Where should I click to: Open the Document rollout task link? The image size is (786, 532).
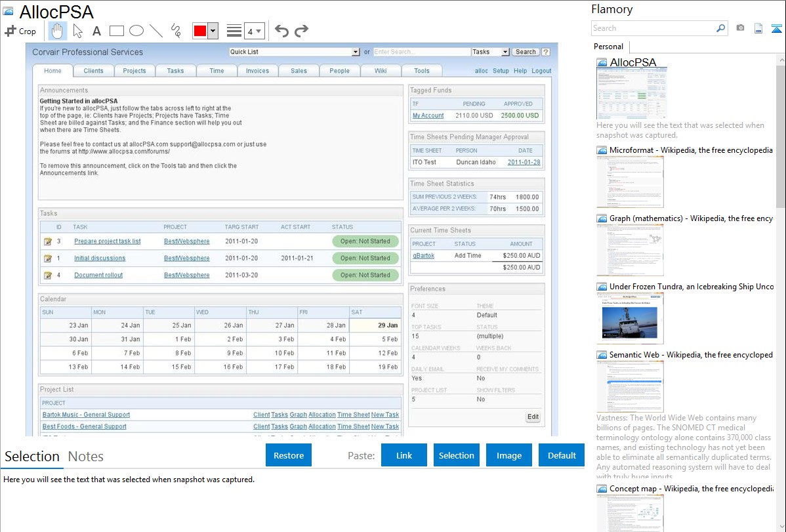pos(98,276)
